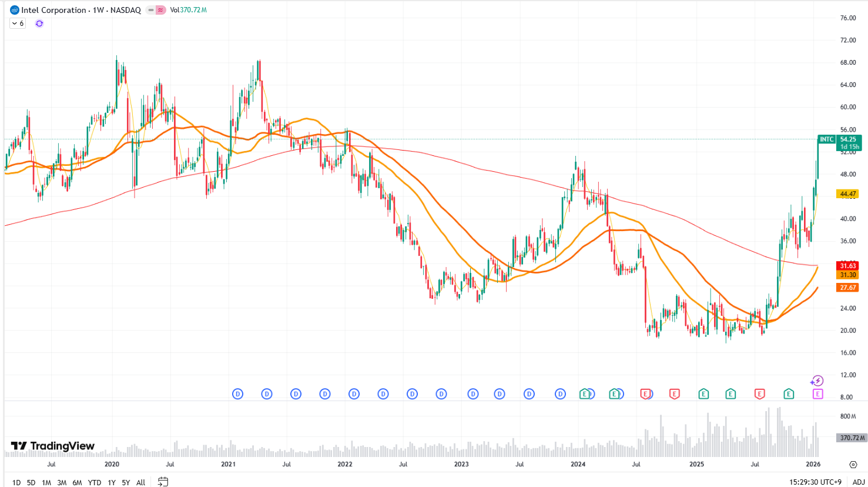This screenshot has width=868, height=487.
Task: Open the Go to date calendar icon
Action: pyautogui.click(x=163, y=482)
